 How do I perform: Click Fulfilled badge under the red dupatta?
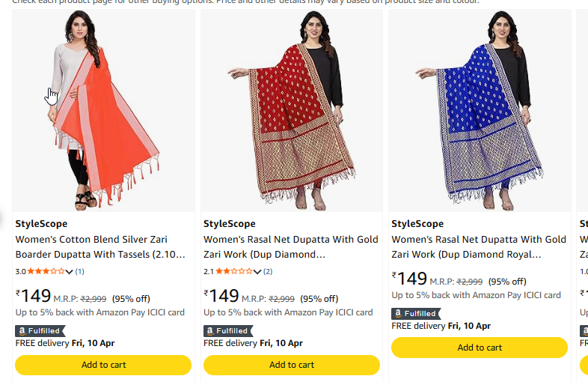pyautogui.click(x=228, y=330)
